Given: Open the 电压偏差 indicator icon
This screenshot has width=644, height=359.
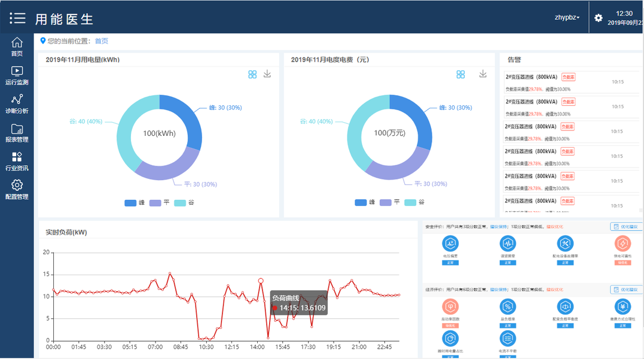Looking at the screenshot, I should [x=450, y=244].
